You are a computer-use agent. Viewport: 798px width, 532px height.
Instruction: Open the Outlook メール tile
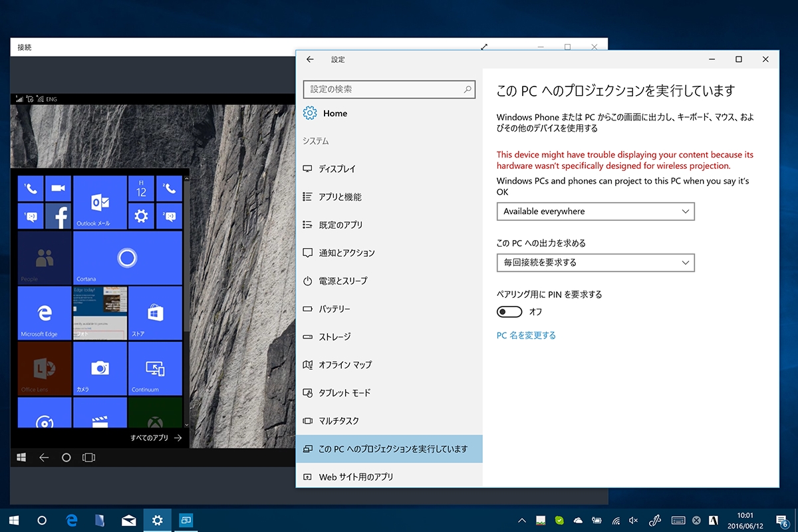pyautogui.click(x=100, y=202)
